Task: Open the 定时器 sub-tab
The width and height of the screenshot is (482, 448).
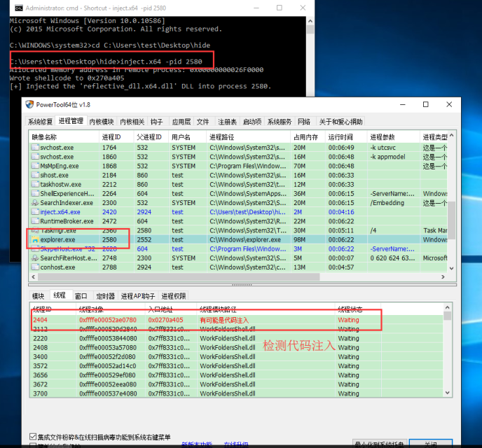Action: 105,296
